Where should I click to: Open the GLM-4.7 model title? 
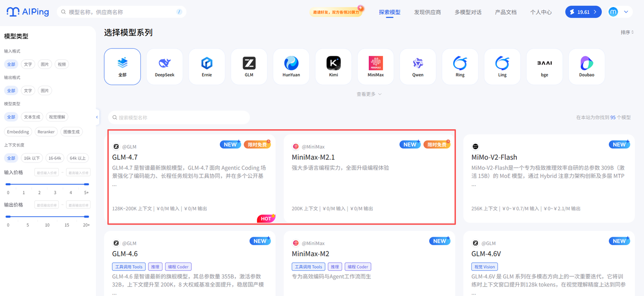coord(125,157)
